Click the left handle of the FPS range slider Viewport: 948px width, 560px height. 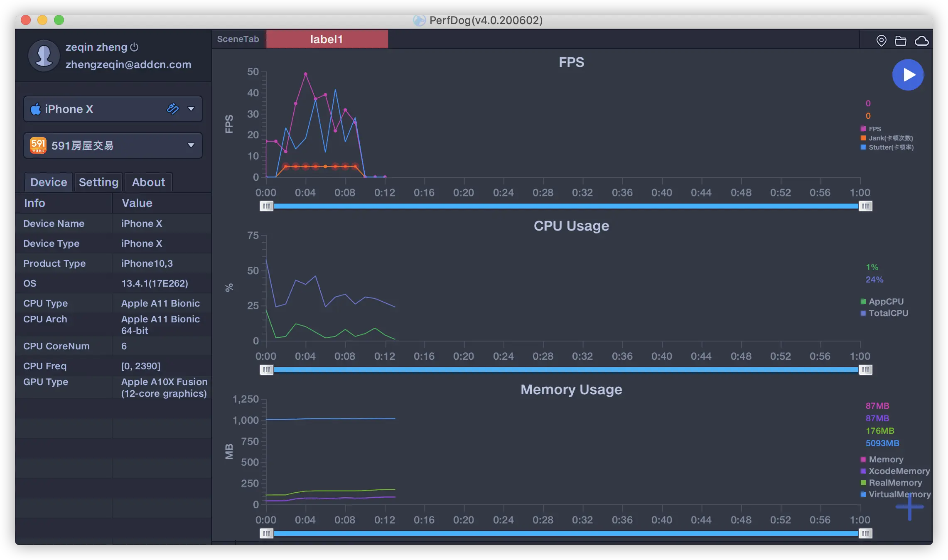[x=267, y=206]
